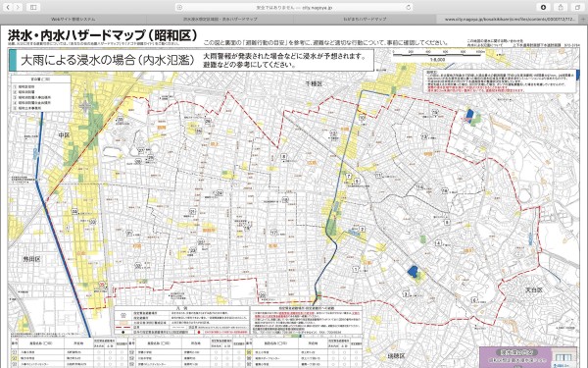Show the tab overview
The image size is (588, 368).
[577, 7]
